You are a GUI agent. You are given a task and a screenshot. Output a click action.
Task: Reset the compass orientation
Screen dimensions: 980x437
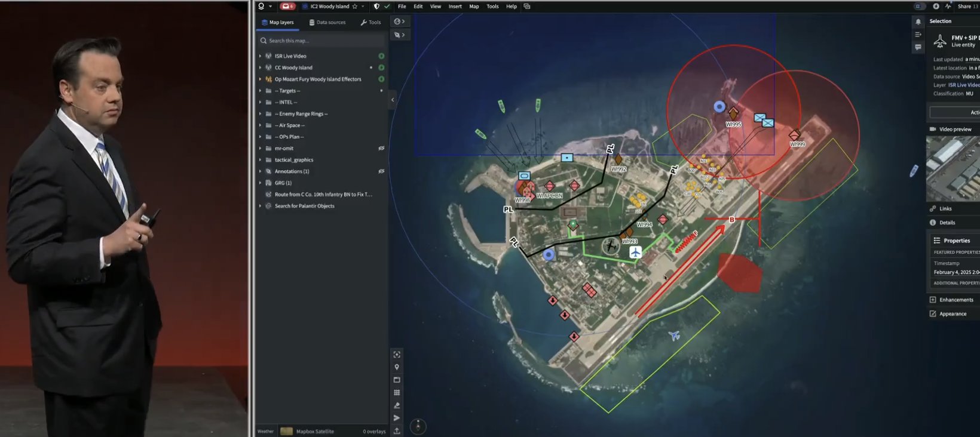tap(418, 426)
